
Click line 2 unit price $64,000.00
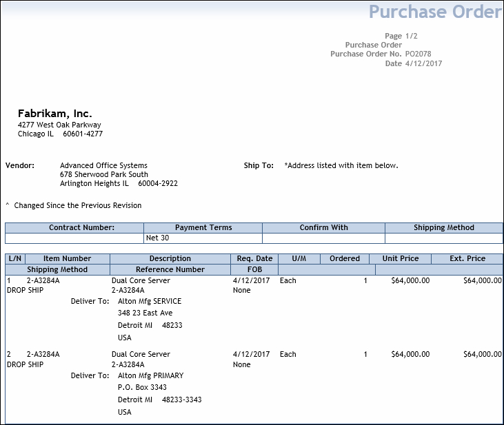pos(410,354)
